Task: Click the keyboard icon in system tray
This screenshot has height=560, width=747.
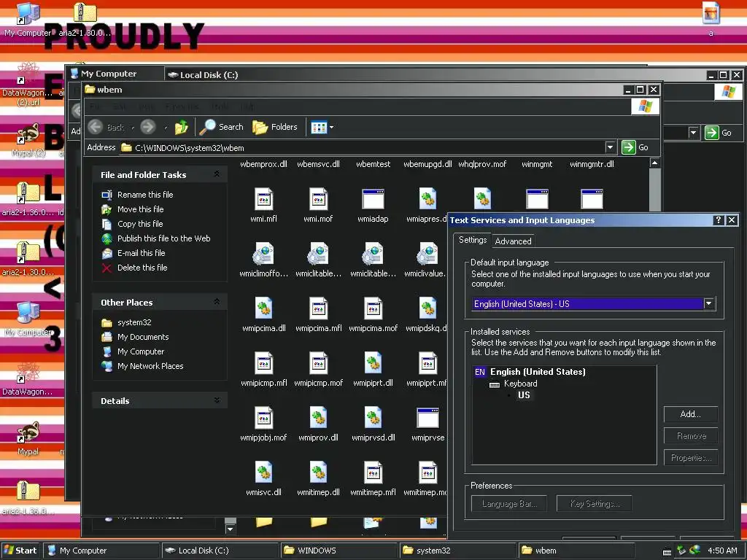Action: coord(667,552)
